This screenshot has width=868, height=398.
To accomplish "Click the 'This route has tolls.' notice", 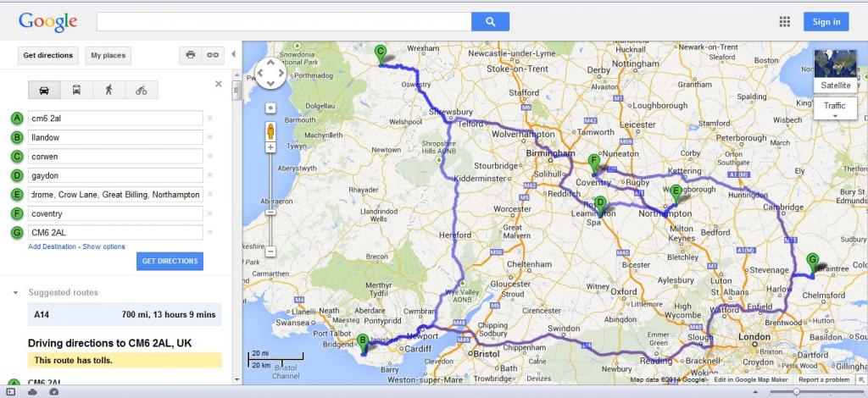I will coord(125,361).
